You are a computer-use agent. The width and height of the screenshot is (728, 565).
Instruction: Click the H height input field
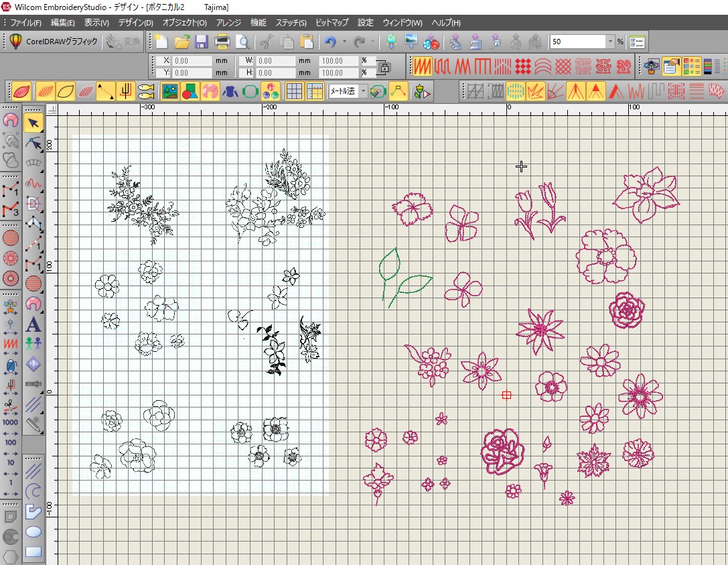click(x=275, y=72)
